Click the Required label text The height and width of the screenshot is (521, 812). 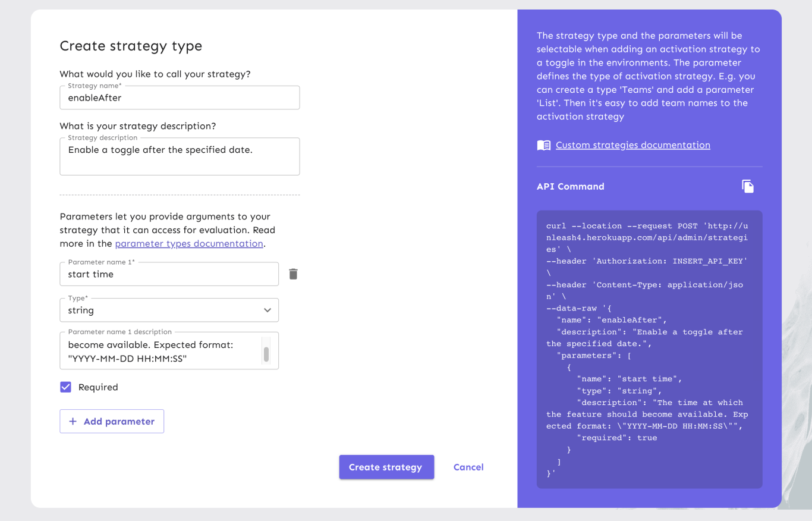click(x=98, y=387)
